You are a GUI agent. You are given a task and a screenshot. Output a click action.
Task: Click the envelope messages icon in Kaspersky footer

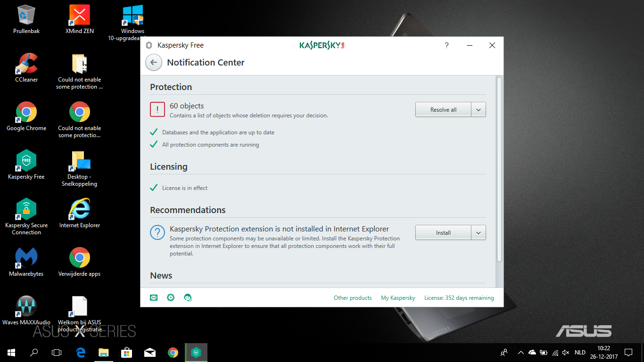point(154,297)
